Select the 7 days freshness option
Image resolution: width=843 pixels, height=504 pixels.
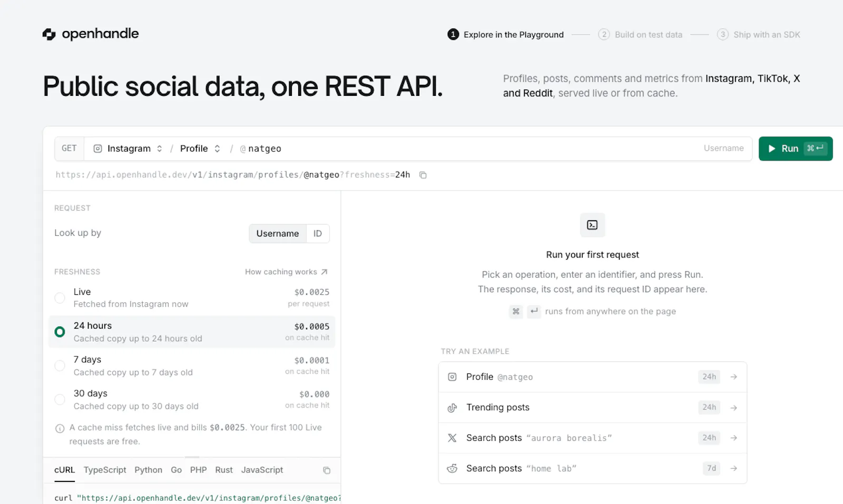click(x=192, y=365)
